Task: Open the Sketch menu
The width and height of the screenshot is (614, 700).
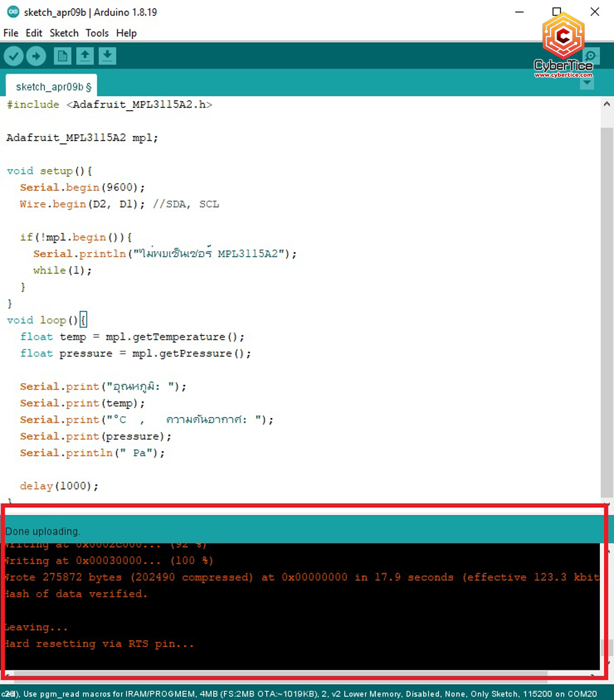Action: coord(64,33)
